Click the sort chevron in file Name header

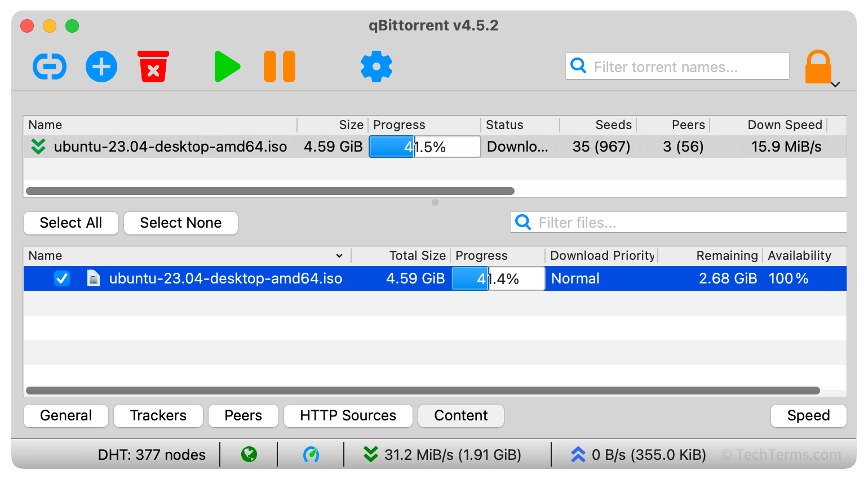(339, 256)
